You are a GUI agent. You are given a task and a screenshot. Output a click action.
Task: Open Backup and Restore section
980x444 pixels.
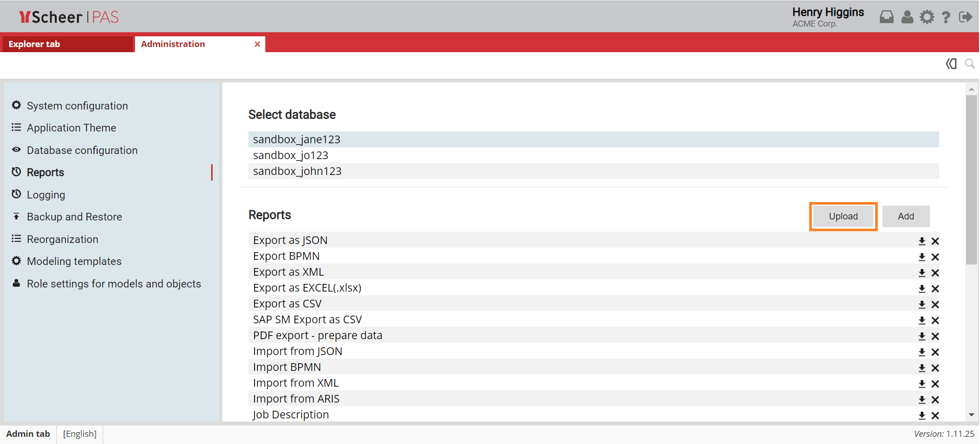pyautogui.click(x=74, y=217)
